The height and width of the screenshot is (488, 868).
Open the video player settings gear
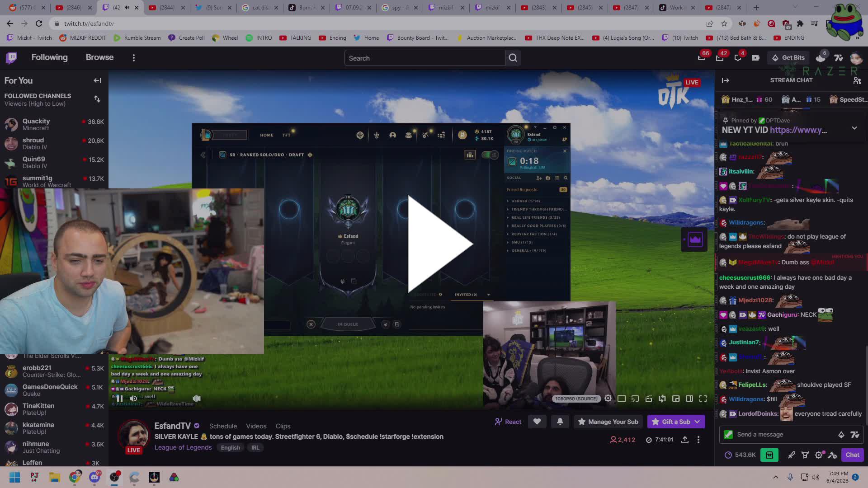(608, 399)
